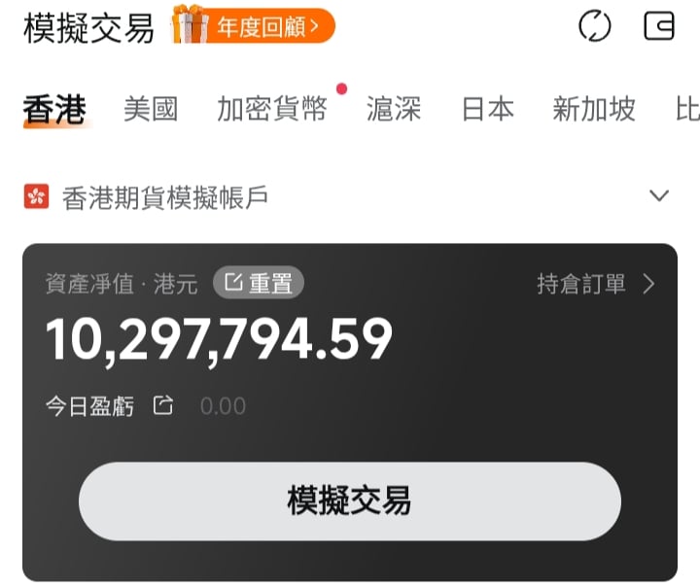Screen dimensions: 700x588
Task: Switch to the 美國 market tab
Action: coord(151,109)
